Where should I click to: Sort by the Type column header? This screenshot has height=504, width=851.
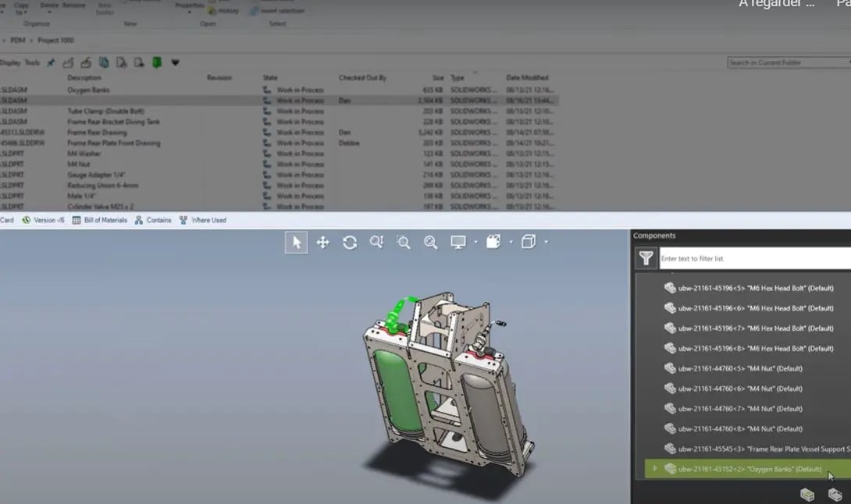pos(458,78)
